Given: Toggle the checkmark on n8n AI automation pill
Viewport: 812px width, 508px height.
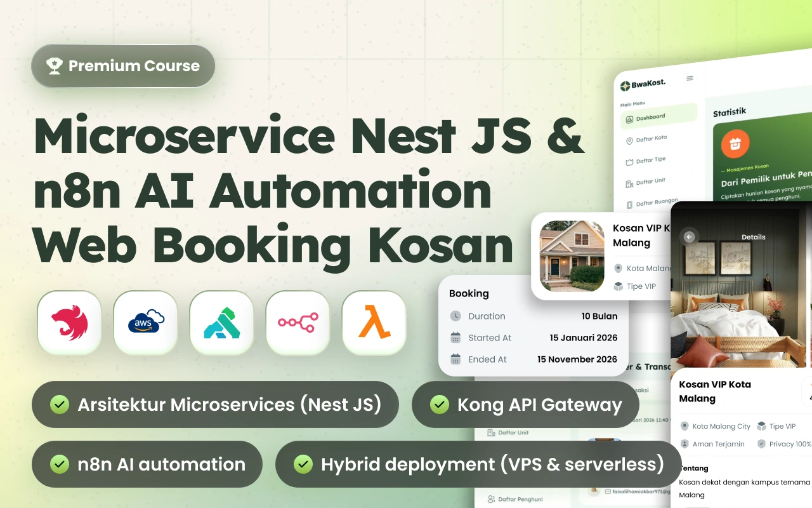Looking at the screenshot, I should point(59,464).
